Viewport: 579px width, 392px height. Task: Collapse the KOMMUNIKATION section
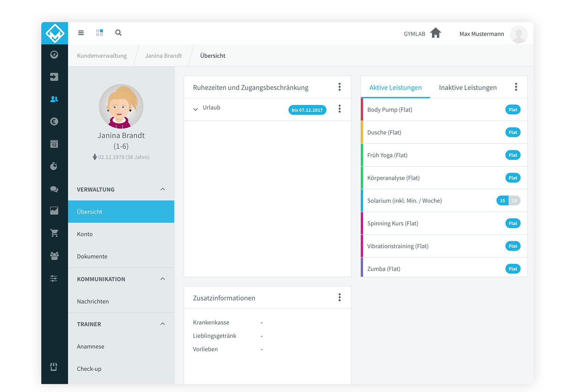[163, 279]
